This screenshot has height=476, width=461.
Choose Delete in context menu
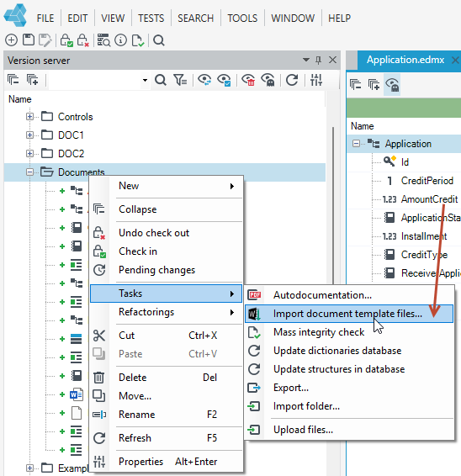coord(166,378)
